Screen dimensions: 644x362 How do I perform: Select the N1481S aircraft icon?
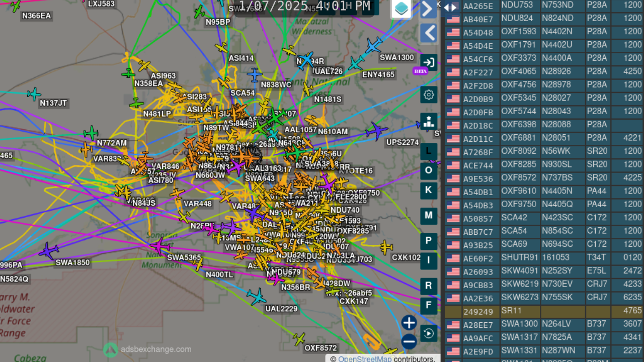pos(307,89)
